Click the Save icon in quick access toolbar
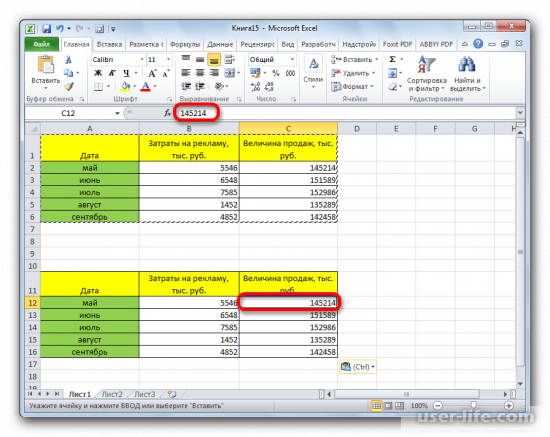The image size is (550, 437). (x=46, y=29)
